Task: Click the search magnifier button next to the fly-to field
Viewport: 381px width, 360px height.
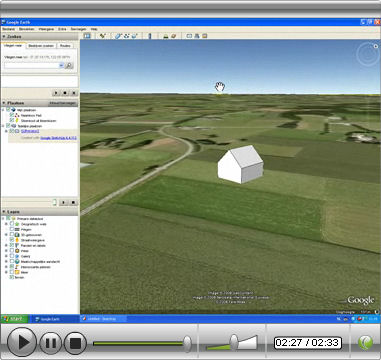Action: [69, 66]
